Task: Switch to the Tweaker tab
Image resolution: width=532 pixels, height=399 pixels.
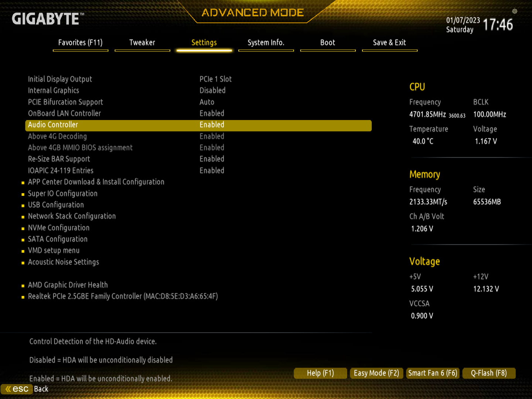Action: coord(142,43)
